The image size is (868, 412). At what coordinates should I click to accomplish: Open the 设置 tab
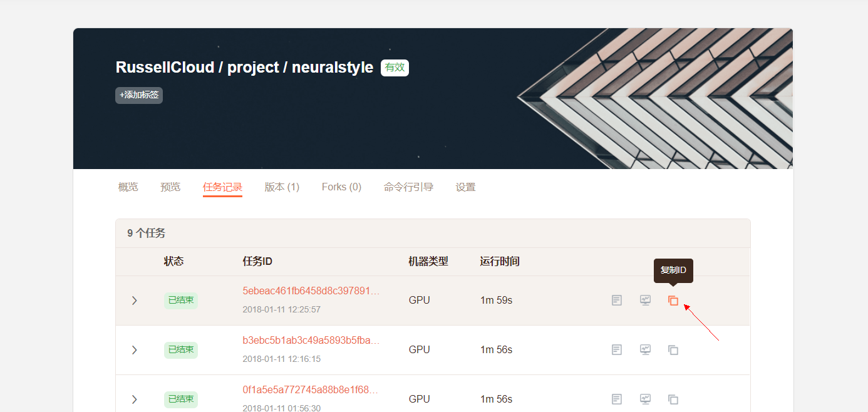[x=465, y=187]
